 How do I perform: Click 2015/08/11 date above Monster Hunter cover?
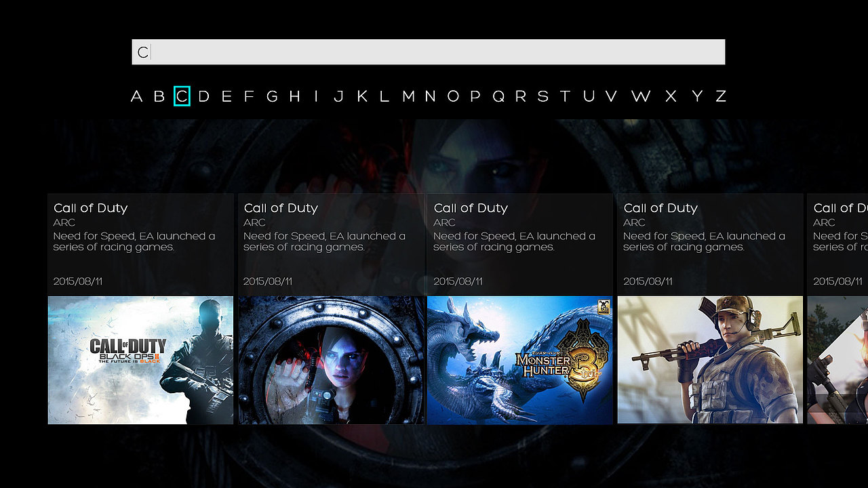coord(458,281)
